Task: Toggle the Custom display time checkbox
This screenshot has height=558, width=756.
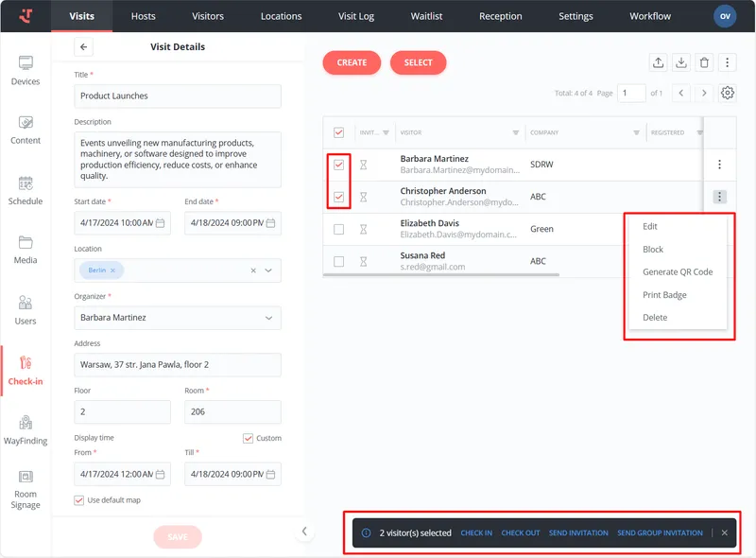Action: coord(249,438)
